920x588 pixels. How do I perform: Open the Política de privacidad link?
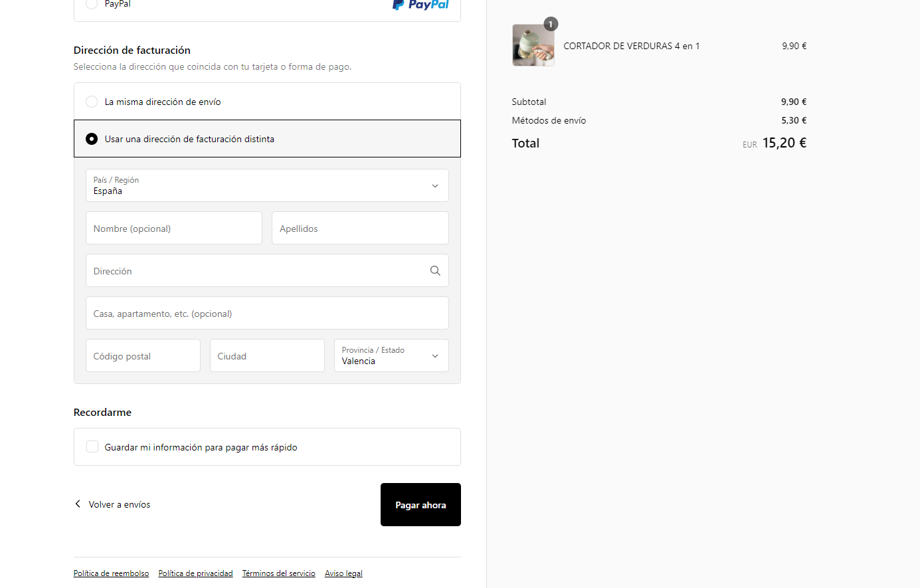tap(196, 573)
